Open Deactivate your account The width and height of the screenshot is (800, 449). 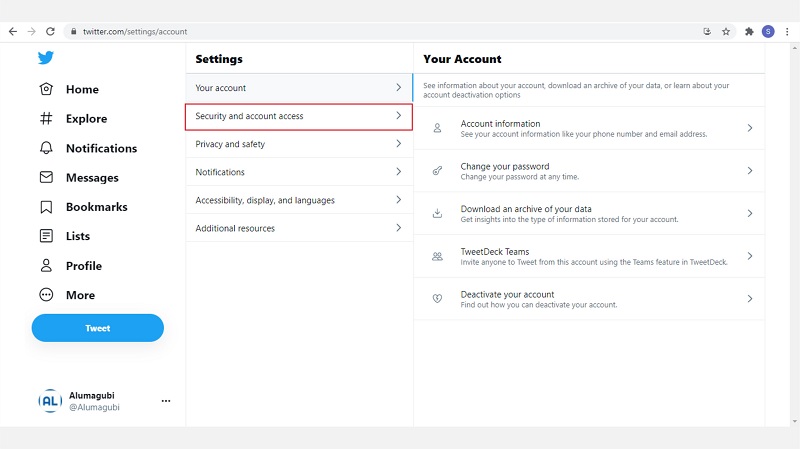(589, 299)
